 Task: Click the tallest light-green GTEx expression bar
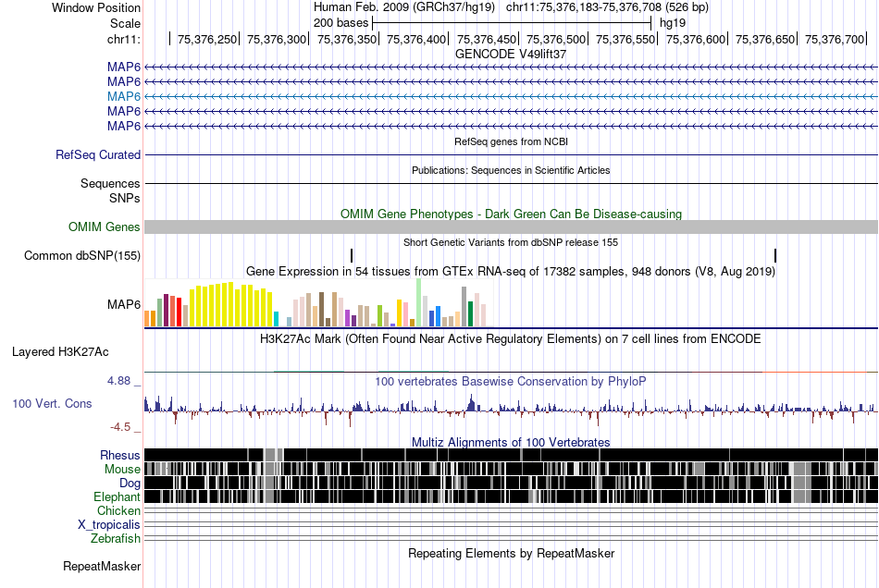click(x=419, y=302)
